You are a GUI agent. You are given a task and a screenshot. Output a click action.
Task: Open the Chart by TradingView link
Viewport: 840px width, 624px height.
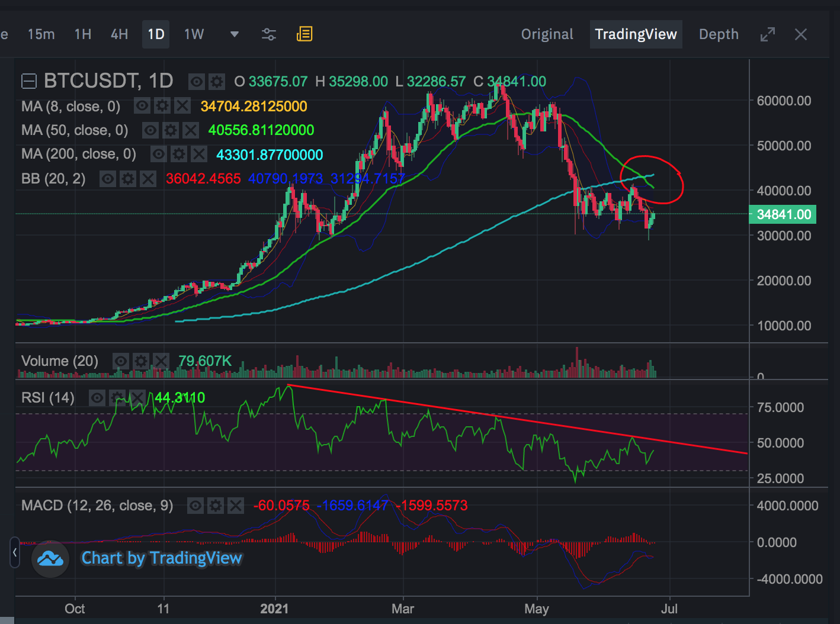click(162, 558)
